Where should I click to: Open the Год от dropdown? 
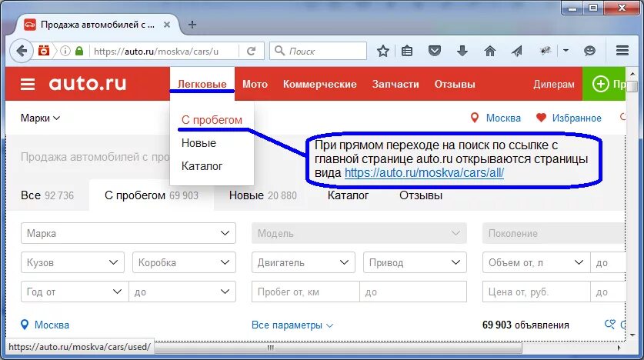tap(75, 292)
